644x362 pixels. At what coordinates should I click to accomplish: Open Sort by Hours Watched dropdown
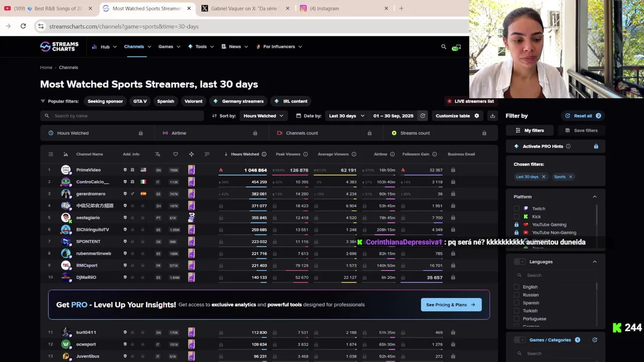(x=264, y=116)
